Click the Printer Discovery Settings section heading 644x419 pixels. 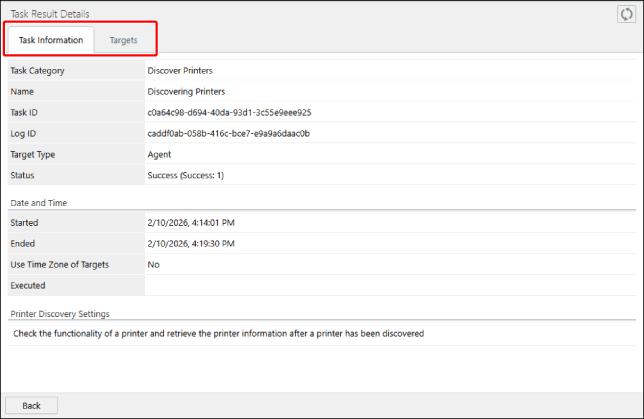coord(60,314)
